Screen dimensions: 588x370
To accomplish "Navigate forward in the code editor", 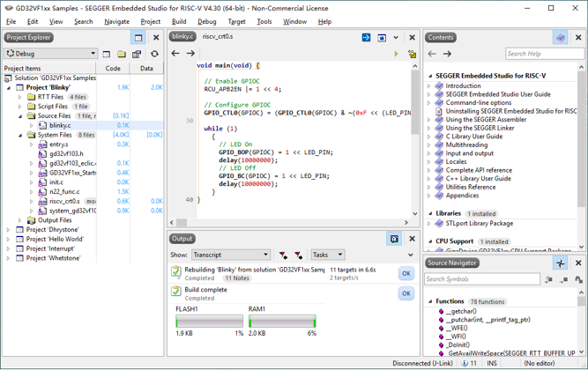I will pyautogui.click(x=190, y=53).
